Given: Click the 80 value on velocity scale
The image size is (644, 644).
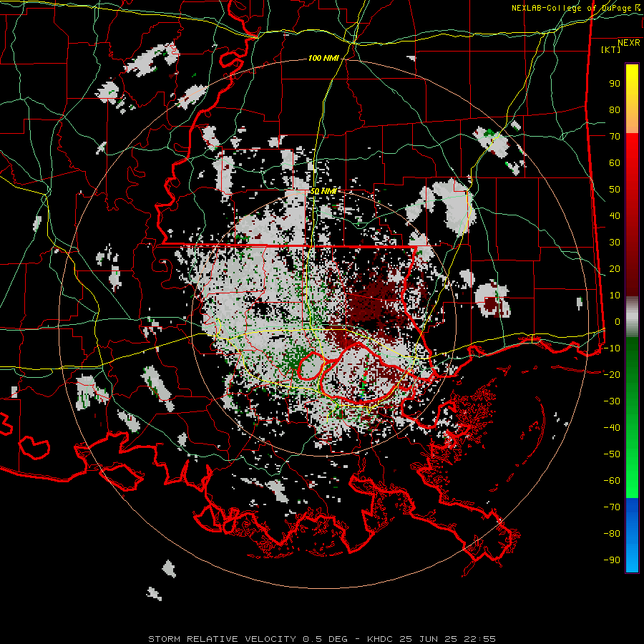Looking at the screenshot, I should click(x=615, y=109).
